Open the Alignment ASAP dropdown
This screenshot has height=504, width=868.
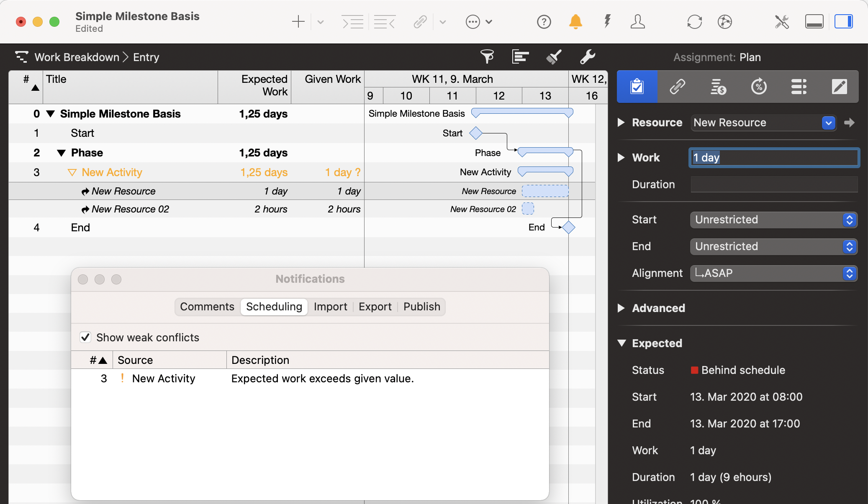(x=773, y=273)
